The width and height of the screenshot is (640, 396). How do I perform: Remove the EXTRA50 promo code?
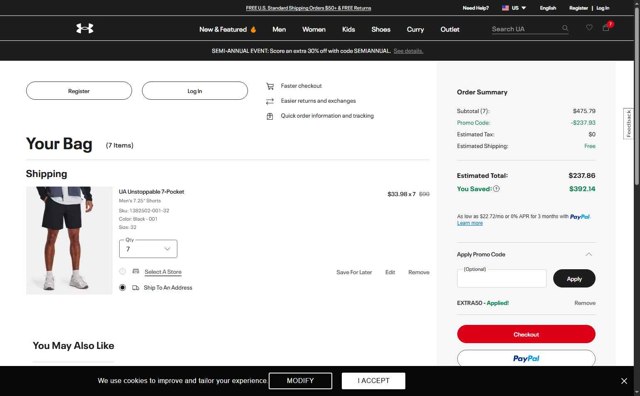[584, 303]
